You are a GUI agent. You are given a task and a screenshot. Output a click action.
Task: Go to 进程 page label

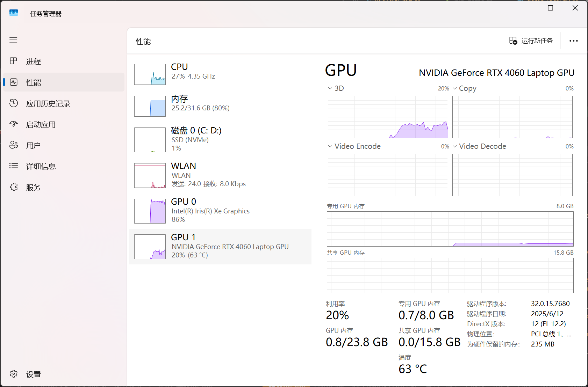pyautogui.click(x=34, y=62)
